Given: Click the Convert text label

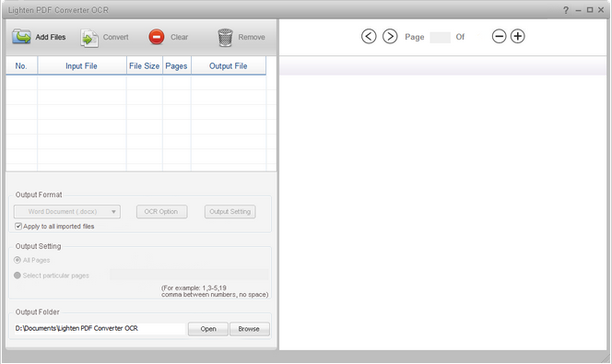Looking at the screenshot, I should point(116,37).
